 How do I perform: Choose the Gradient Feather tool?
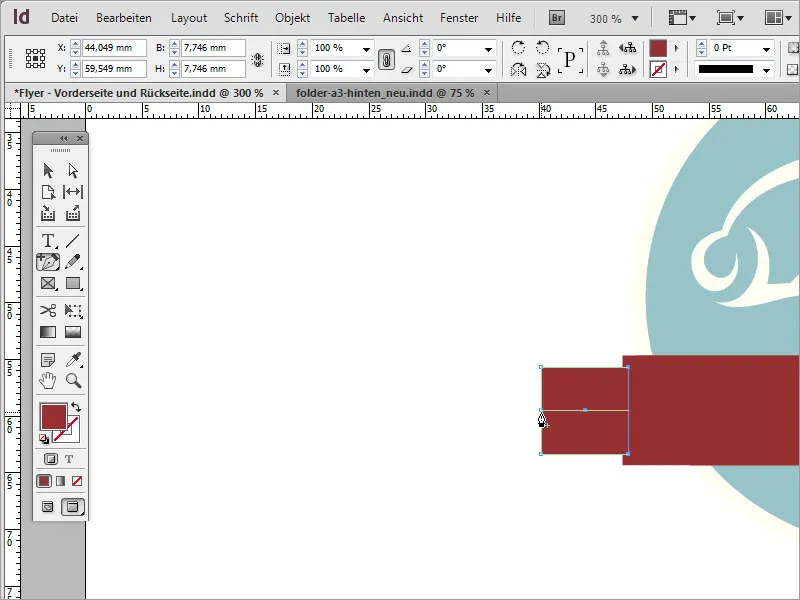(73, 332)
